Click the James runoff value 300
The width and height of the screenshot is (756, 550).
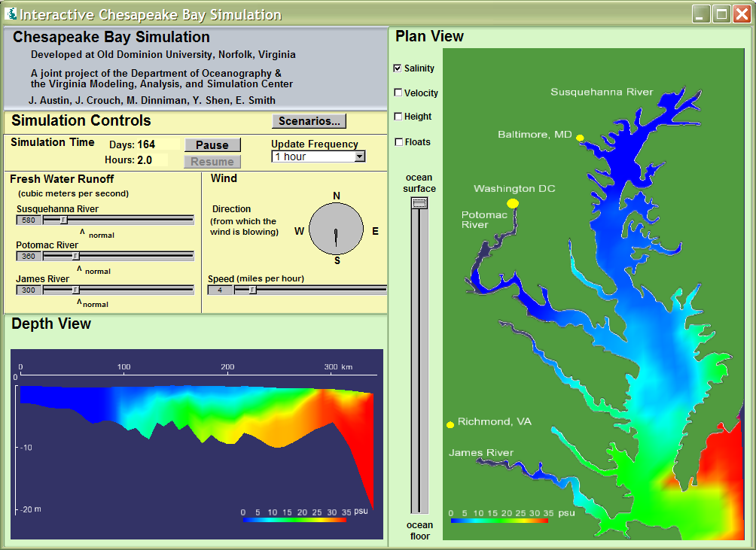click(x=29, y=290)
